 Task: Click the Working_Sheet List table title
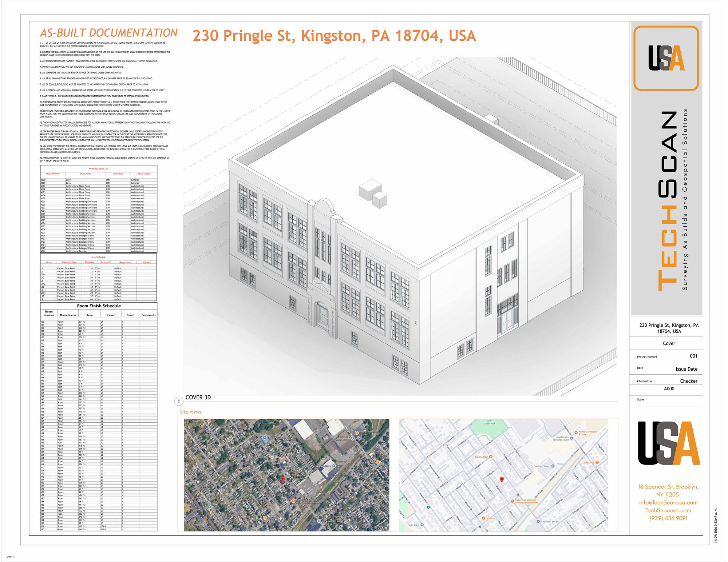coord(99,169)
